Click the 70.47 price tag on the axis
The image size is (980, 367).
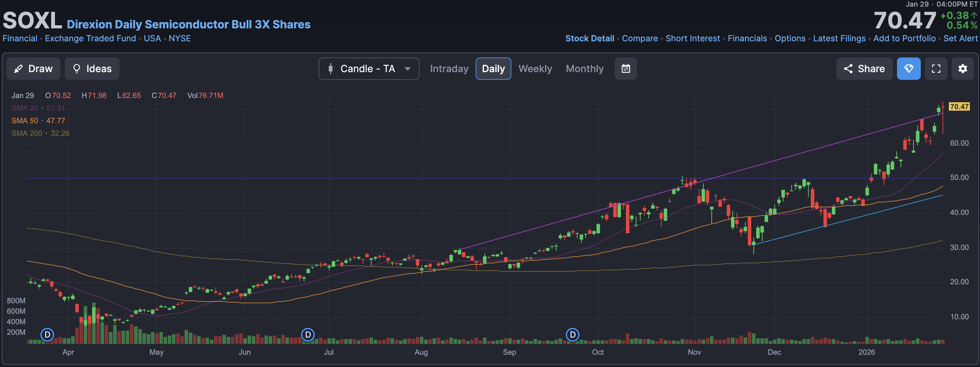pos(959,106)
